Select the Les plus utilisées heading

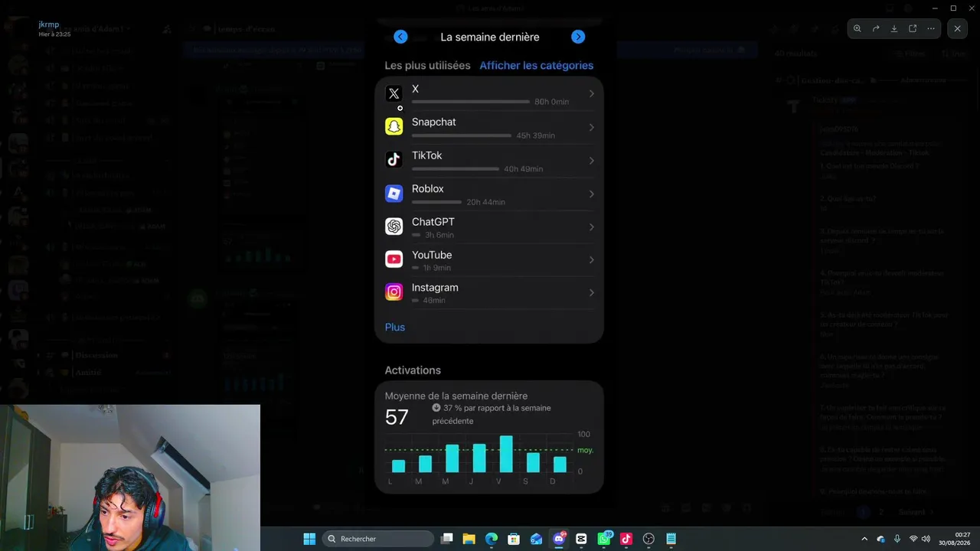click(x=427, y=65)
